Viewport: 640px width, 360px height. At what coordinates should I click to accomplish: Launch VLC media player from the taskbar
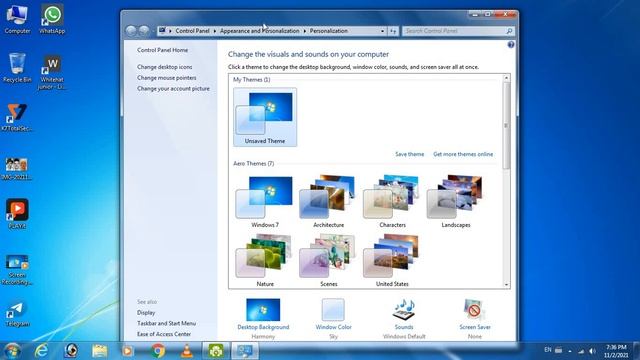point(187,351)
